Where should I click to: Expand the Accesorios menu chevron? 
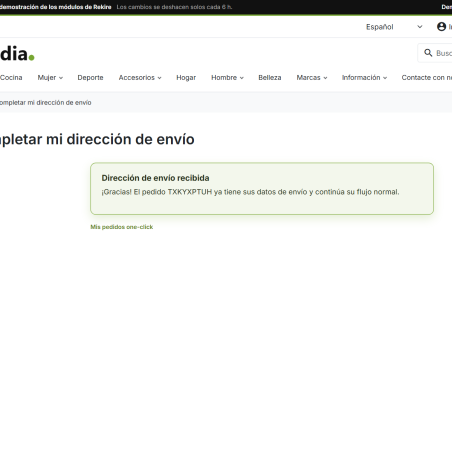(159, 78)
